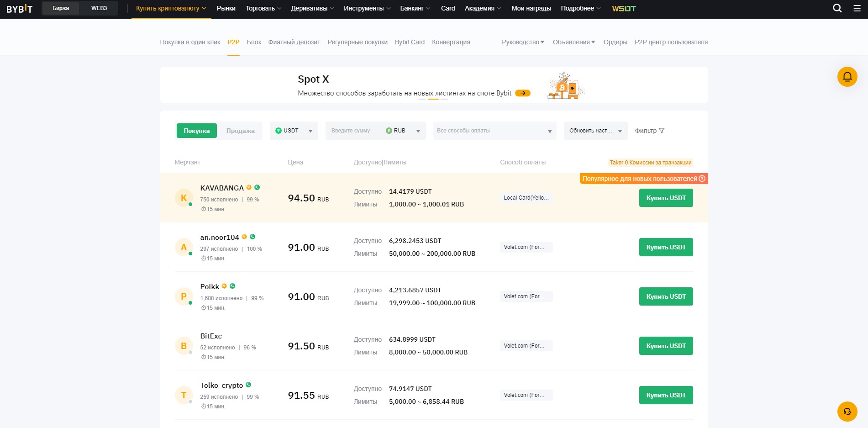
Task: Select the Bybit Card tab
Action: click(x=410, y=42)
